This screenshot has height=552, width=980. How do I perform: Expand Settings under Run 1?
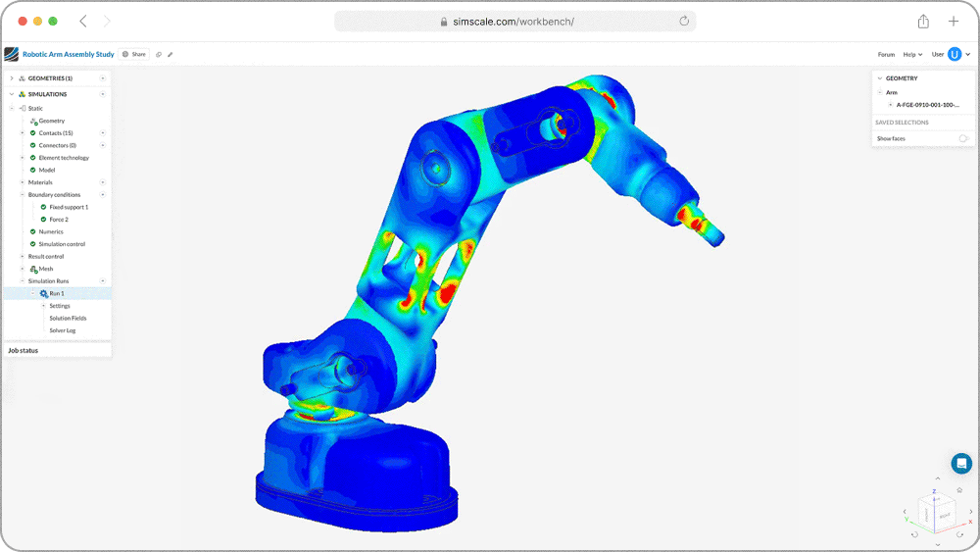coord(44,306)
